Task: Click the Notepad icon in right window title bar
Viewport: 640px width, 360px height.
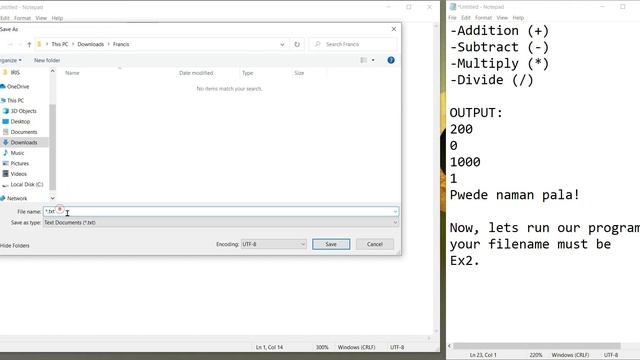Action: point(453,7)
